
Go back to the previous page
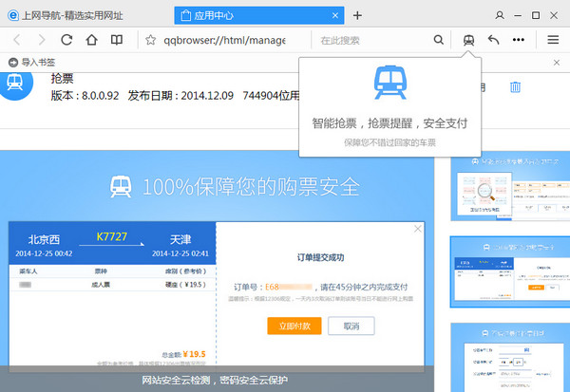pyautogui.click(x=17, y=40)
